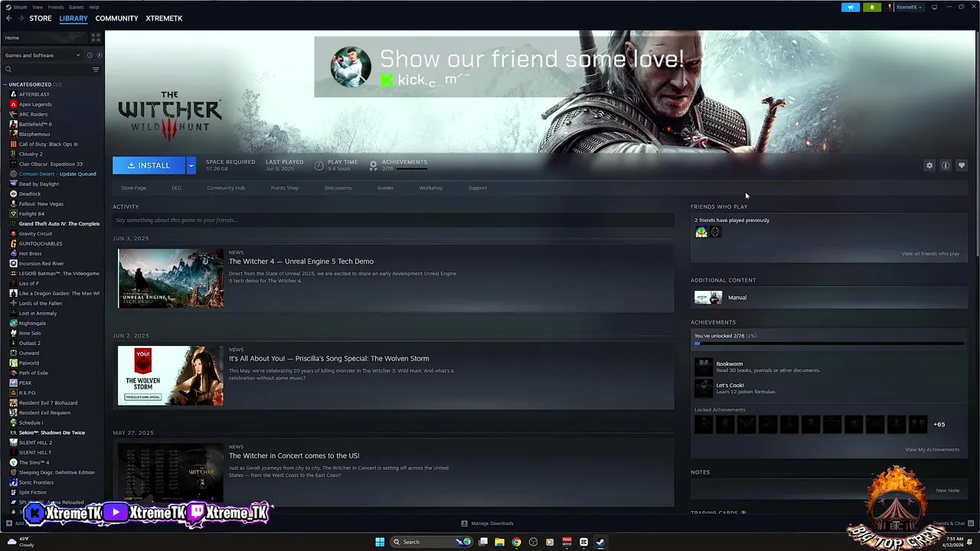Go forward with the right arrow

20,18
